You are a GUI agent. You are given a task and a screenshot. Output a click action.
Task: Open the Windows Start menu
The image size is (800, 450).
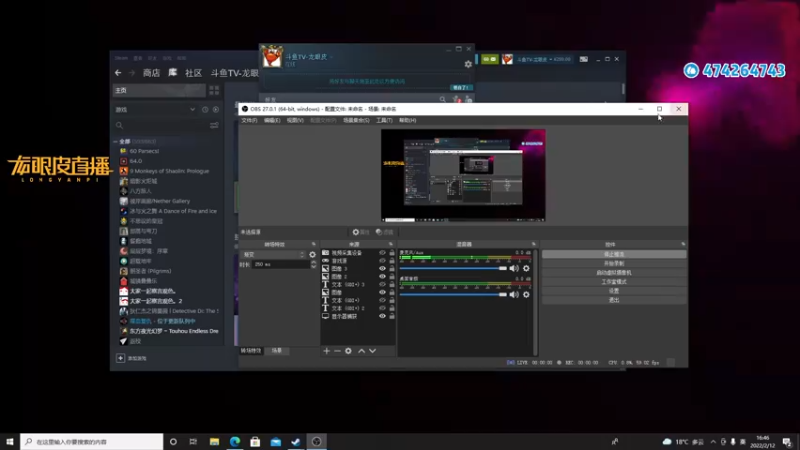click(10, 441)
